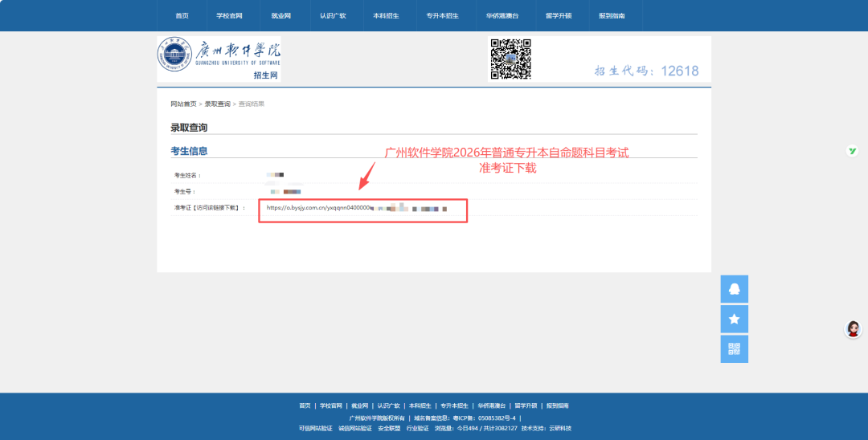Click the customer service avatar icon

pyautogui.click(x=853, y=328)
